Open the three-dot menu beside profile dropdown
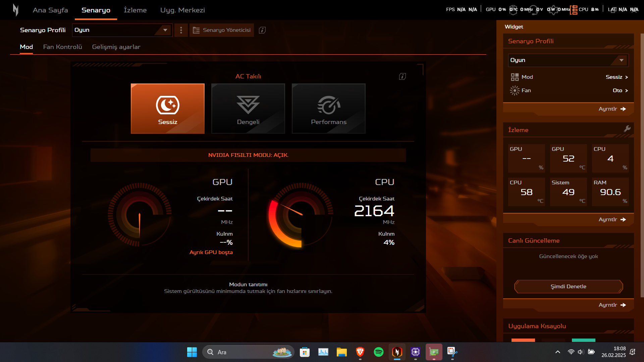 tap(181, 30)
